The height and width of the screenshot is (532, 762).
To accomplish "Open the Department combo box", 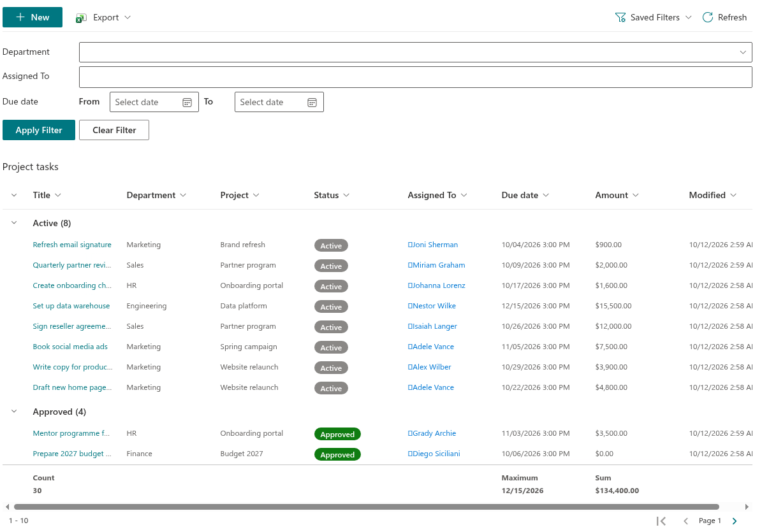I will tap(416, 52).
